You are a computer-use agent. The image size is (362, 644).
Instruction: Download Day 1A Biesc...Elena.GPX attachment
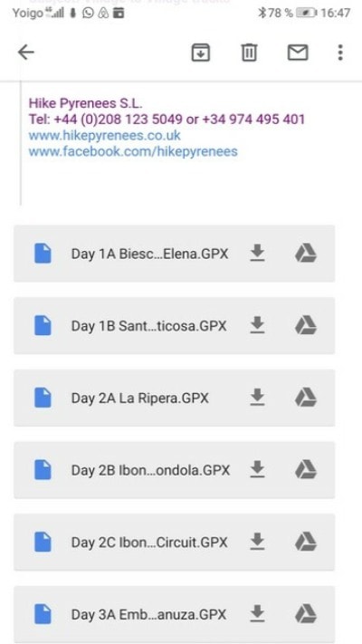(x=257, y=254)
